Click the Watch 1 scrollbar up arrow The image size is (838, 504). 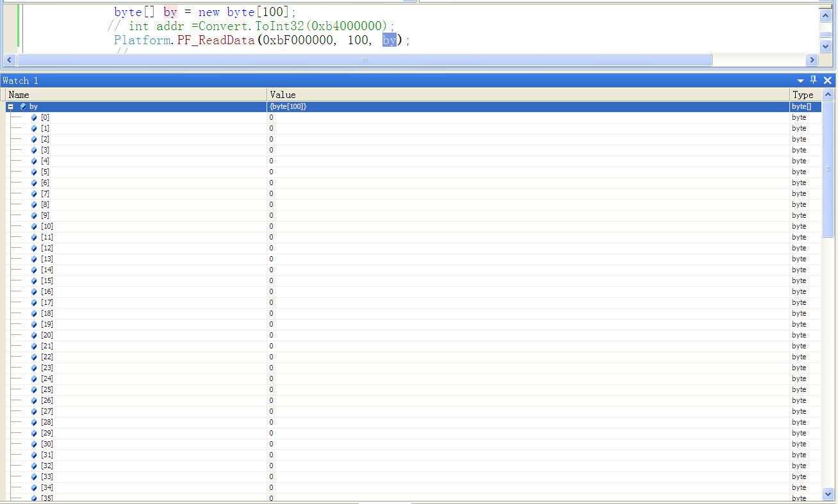pos(828,95)
